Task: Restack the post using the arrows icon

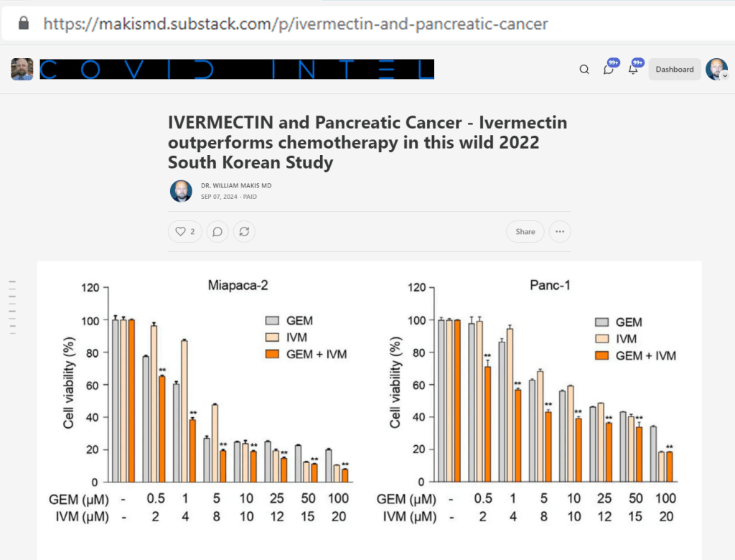Action: [x=244, y=232]
